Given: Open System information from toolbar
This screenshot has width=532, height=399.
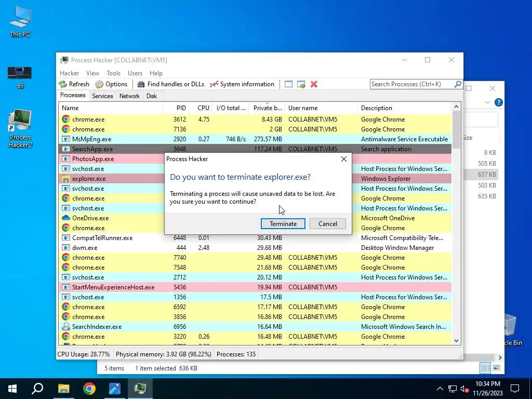Looking at the screenshot, I should pyautogui.click(x=242, y=84).
